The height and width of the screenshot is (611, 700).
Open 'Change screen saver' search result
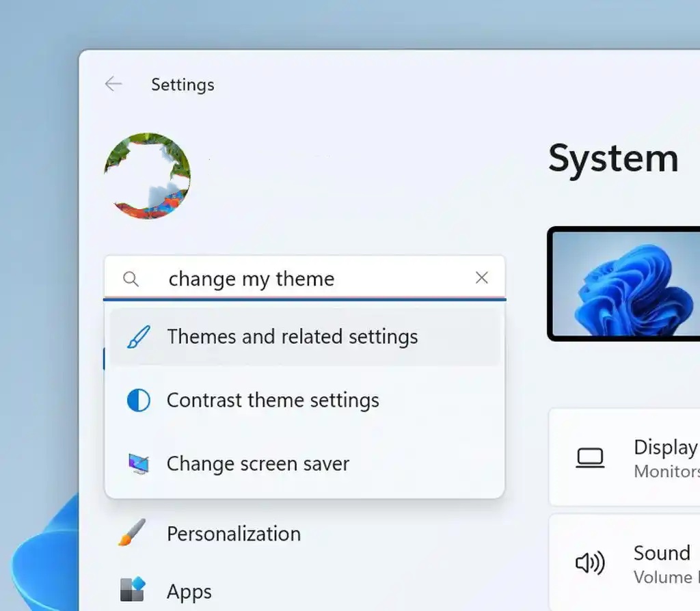(258, 464)
